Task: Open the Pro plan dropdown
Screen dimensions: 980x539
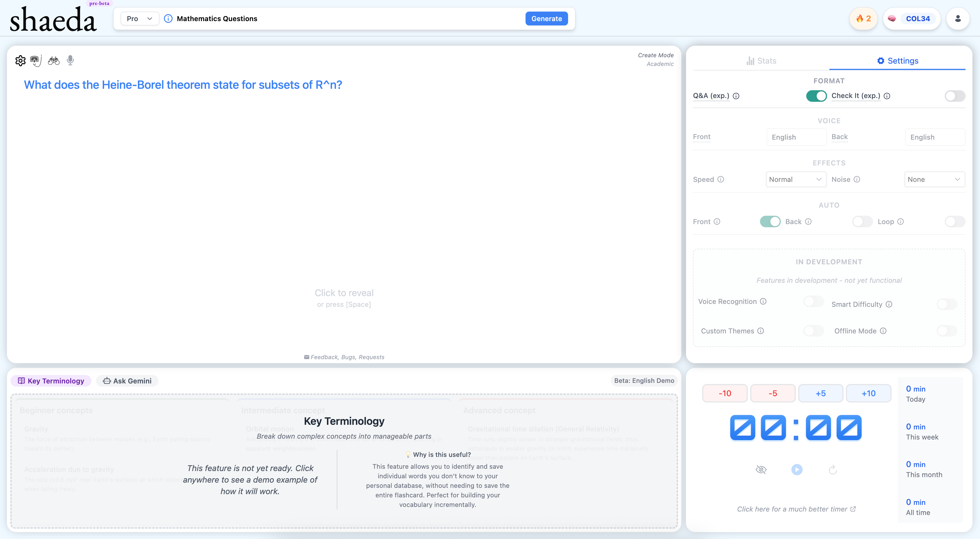Action: coord(140,19)
